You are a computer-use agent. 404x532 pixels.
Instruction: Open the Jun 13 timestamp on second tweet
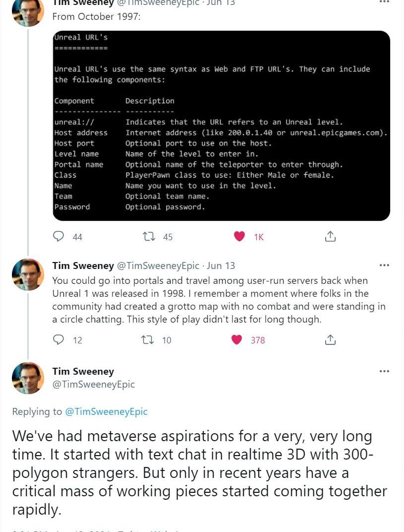[x=221, y=266]
